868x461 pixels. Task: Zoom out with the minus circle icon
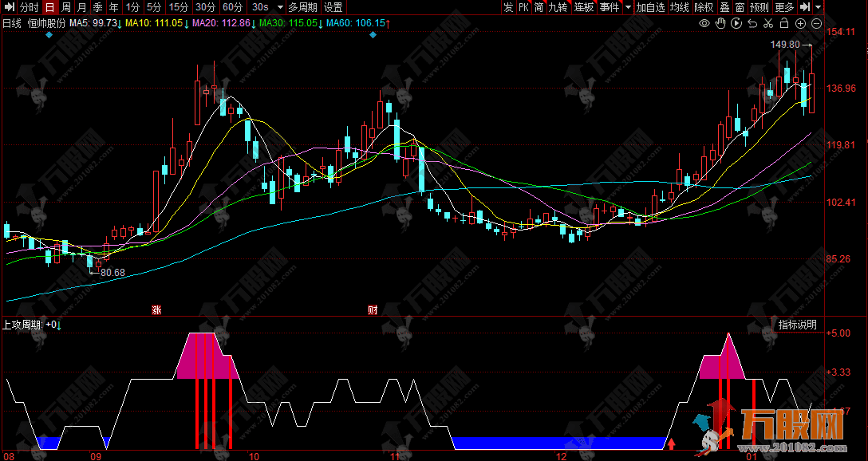coord(816,24)
